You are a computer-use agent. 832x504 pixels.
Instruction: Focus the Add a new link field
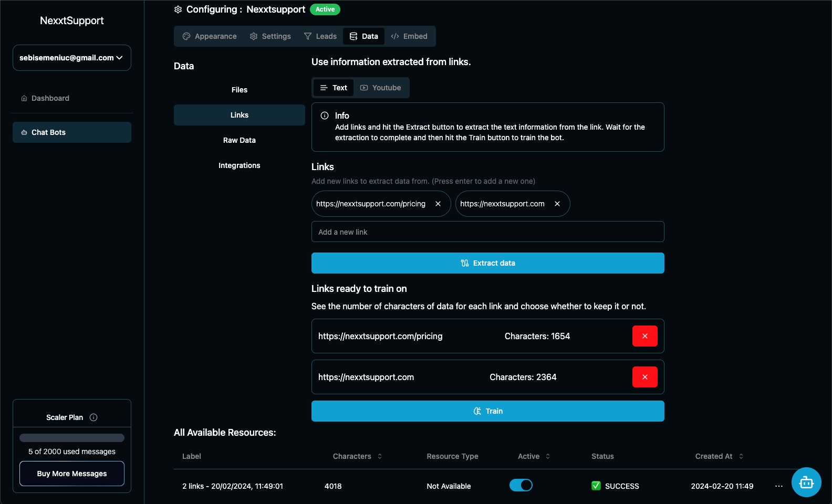(x=488, y=232)
